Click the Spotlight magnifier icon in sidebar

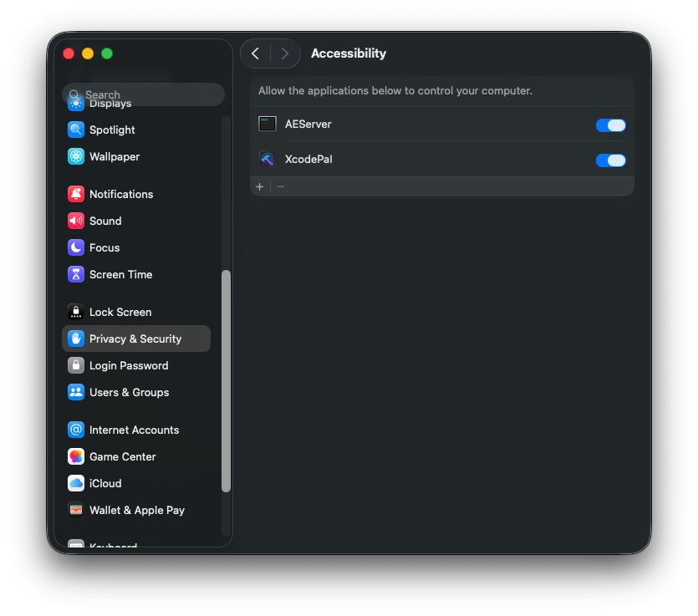click(x=76, y=130)
